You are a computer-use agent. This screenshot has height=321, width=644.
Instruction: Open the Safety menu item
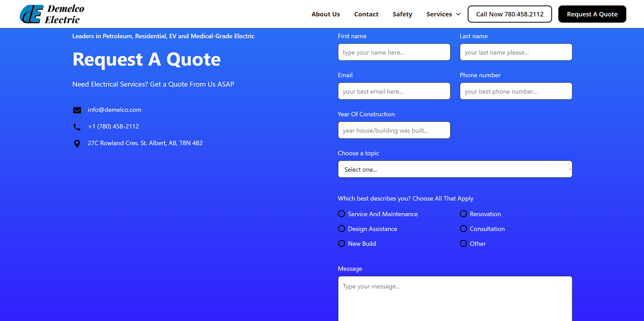tap(402, 14)
